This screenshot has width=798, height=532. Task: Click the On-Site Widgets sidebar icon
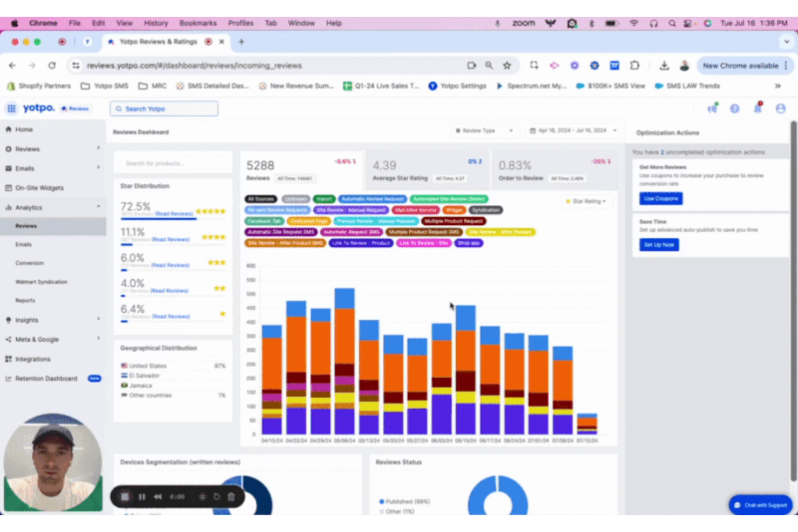(x=9, y=188)
